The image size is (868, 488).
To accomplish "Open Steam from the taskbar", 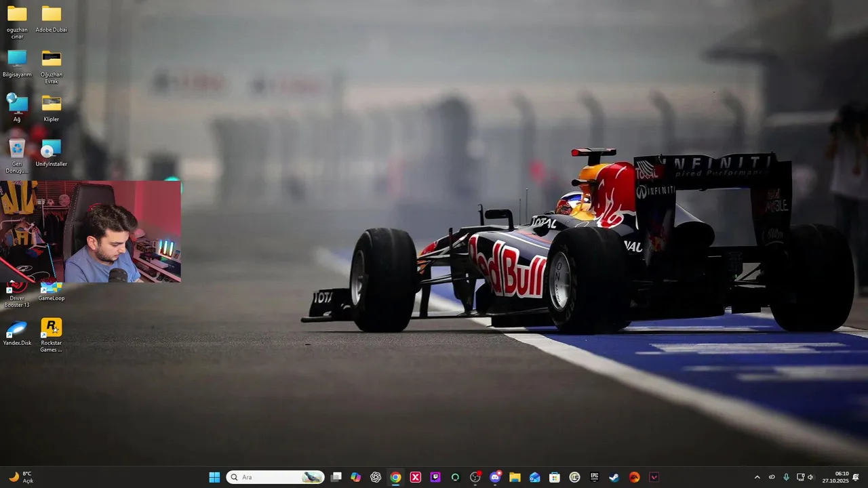I will [614, 477].
